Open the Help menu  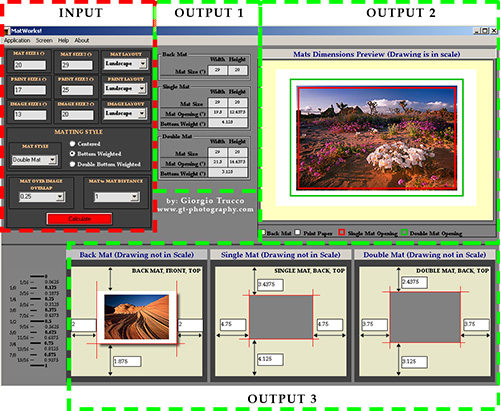coord(63,40)
